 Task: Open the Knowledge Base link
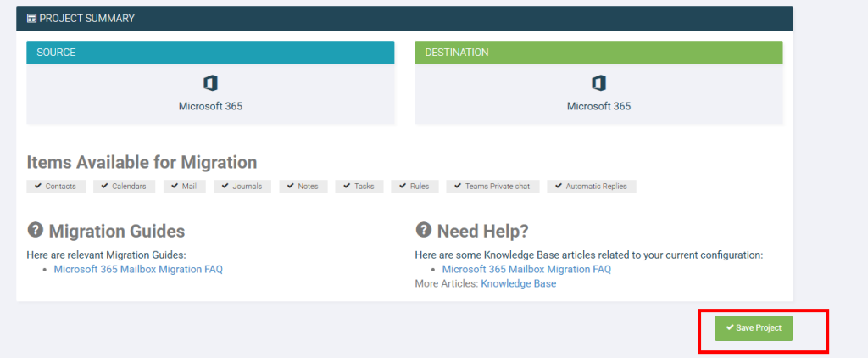518,283
